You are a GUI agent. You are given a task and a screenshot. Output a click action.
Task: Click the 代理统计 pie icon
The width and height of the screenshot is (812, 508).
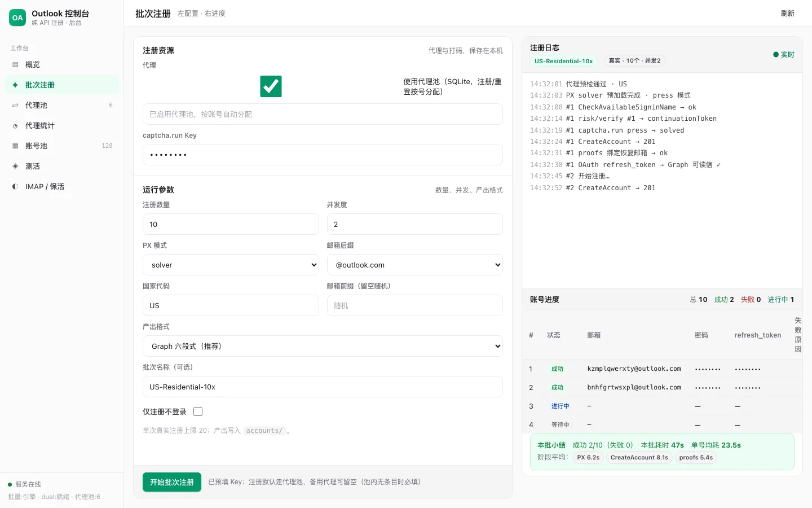point(15,126)
